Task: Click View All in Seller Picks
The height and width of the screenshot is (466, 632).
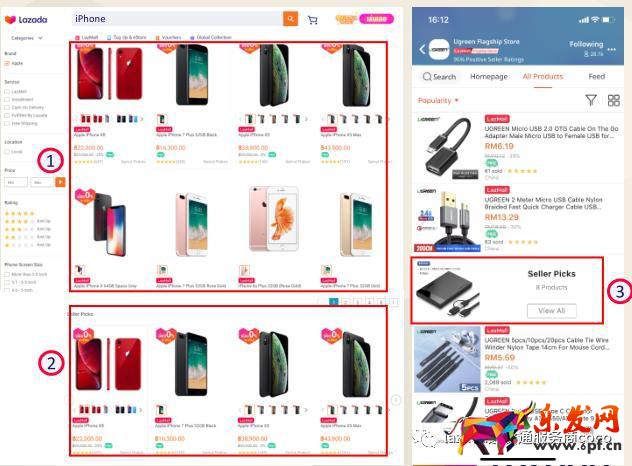Action: [552, 310]
